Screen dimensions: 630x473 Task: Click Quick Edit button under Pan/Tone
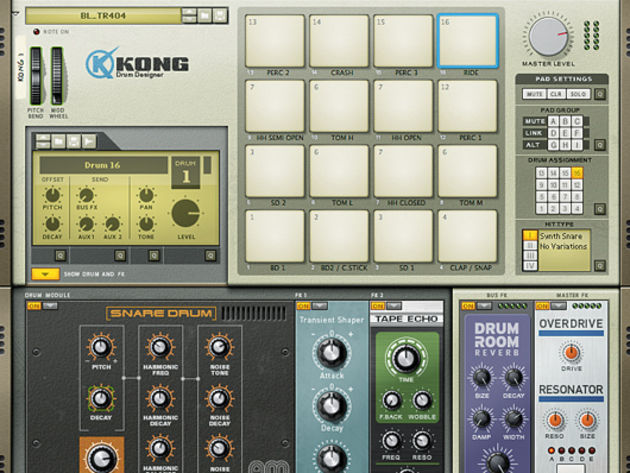(x=154, y=256)
